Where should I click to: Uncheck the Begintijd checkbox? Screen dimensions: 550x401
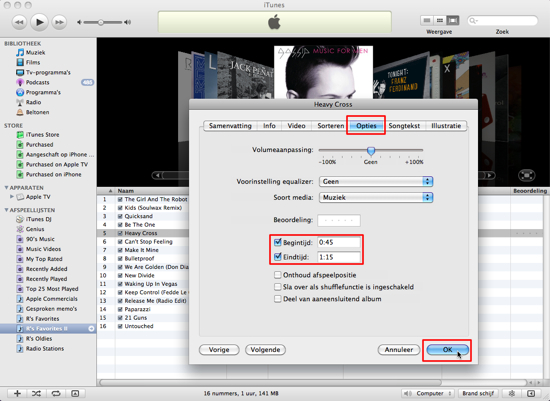click(x=277, y=242)
